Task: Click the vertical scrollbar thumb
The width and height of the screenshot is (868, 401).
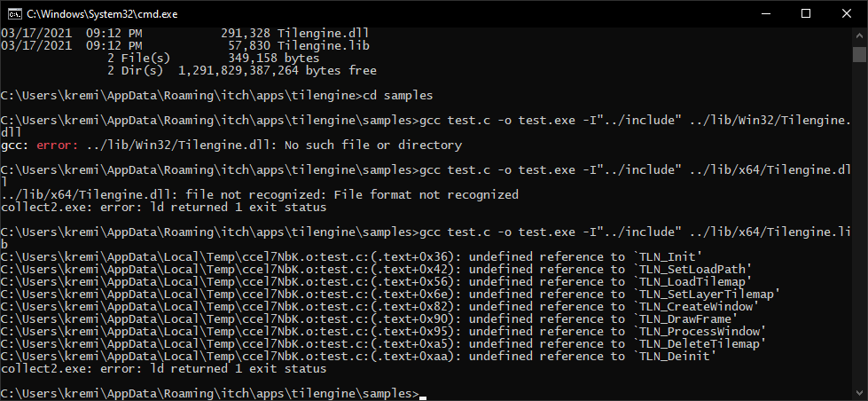Action: (x=859, y=55)
